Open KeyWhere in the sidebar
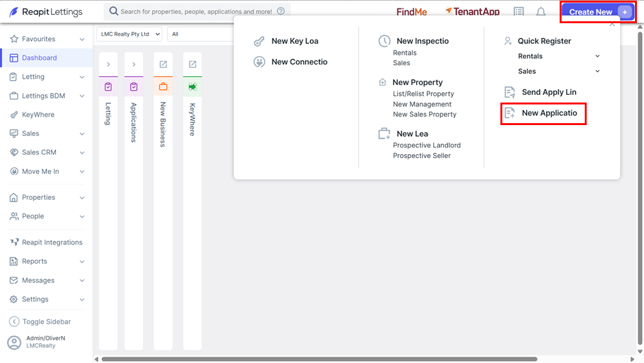Viewport: 644px width, 363px height. [38, 115]
